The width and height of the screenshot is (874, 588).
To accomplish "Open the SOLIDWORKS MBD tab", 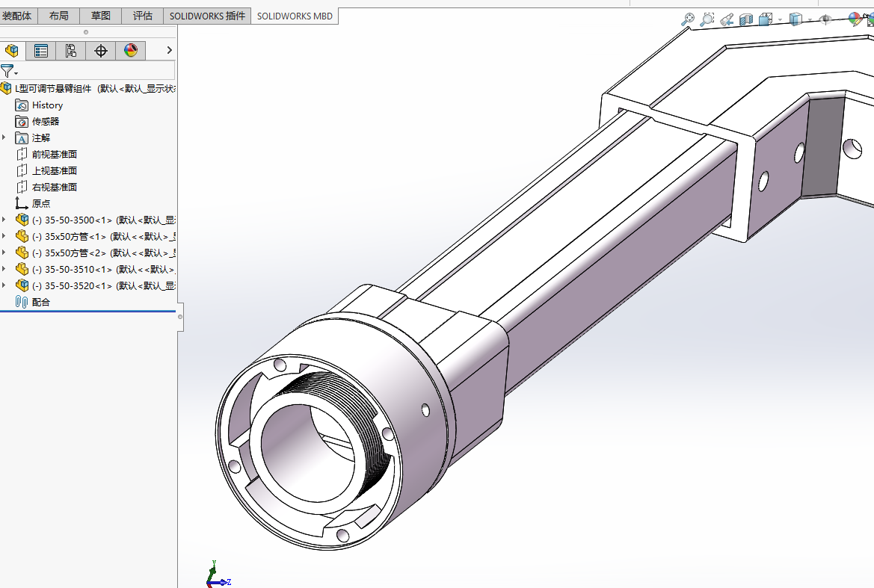I will tap(295, 16).
